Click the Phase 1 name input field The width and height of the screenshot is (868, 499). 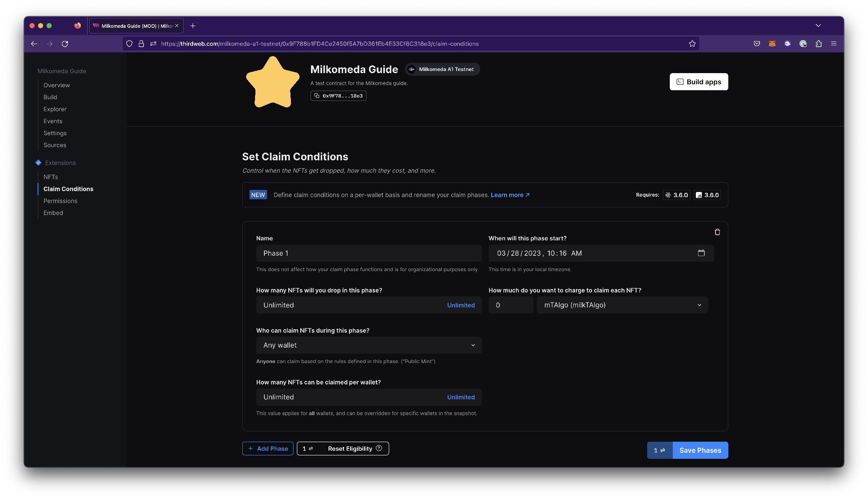click(369, 253)
